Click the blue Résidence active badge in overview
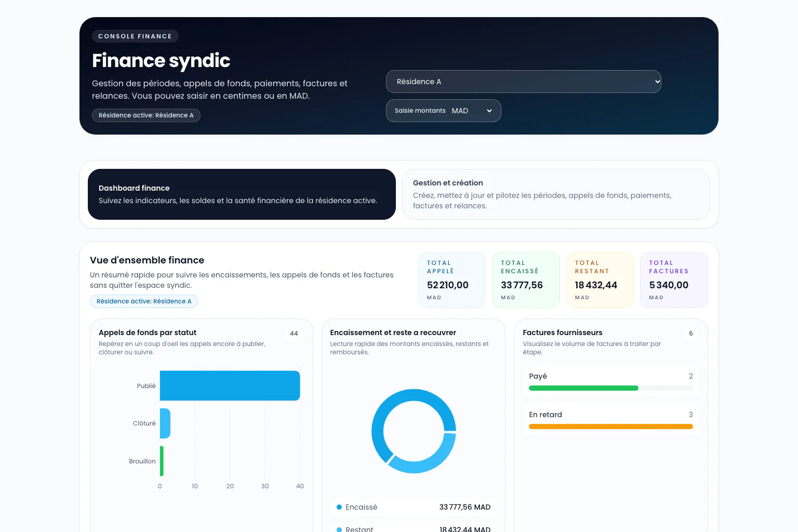 tap(144, 301)
